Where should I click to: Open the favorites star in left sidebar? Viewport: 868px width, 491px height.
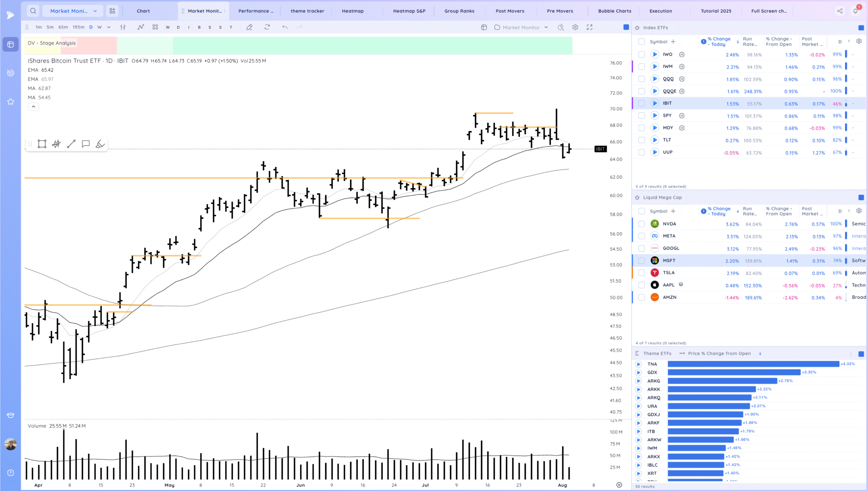pos(11,101)
